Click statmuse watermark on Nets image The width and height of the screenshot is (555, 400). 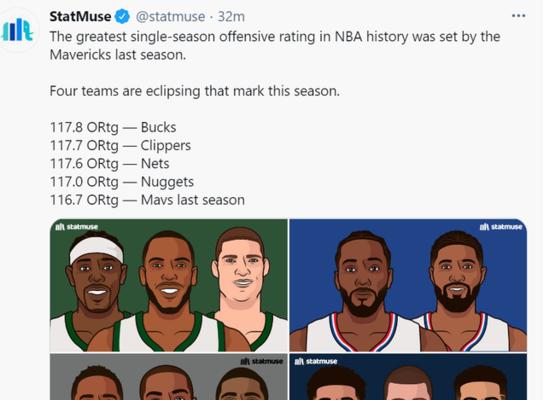click(x=262, y=361)
